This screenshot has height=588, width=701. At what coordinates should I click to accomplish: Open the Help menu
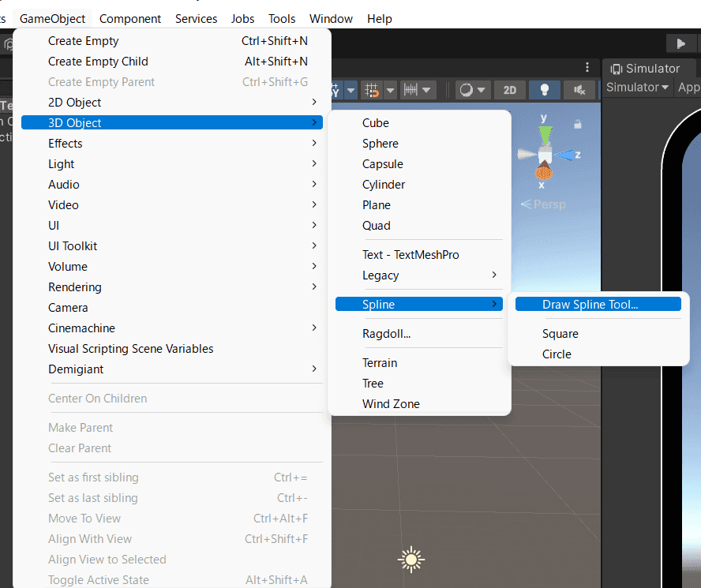[380, 19]
